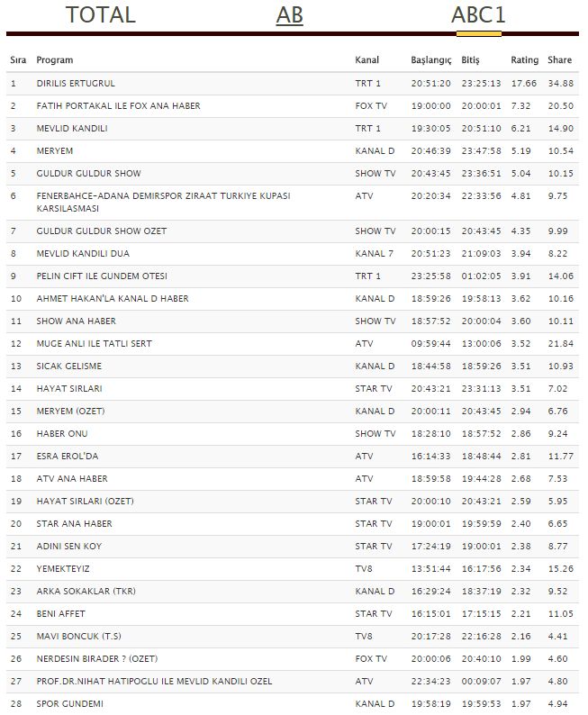The width and height of the screenshot is (588, 715).
Task: Switch to the TOTAL tab
Action: point(100,14)
